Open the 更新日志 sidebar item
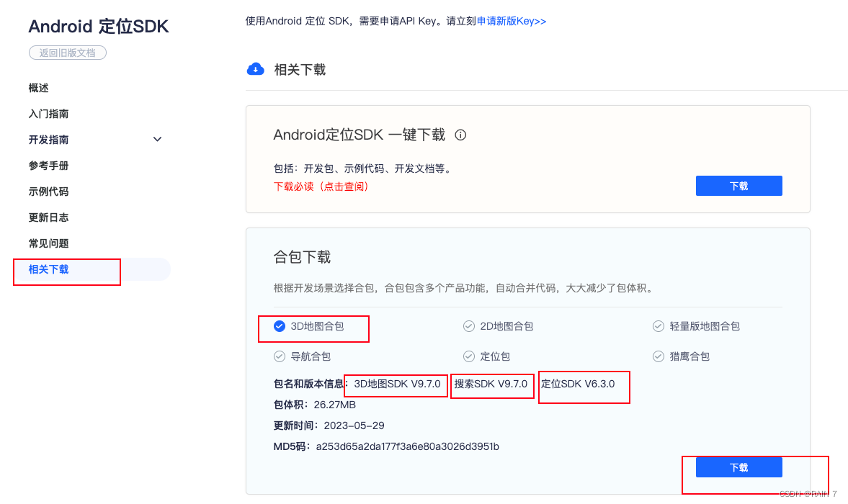Viewport: 848px width, 504px height. coord(49,217)
